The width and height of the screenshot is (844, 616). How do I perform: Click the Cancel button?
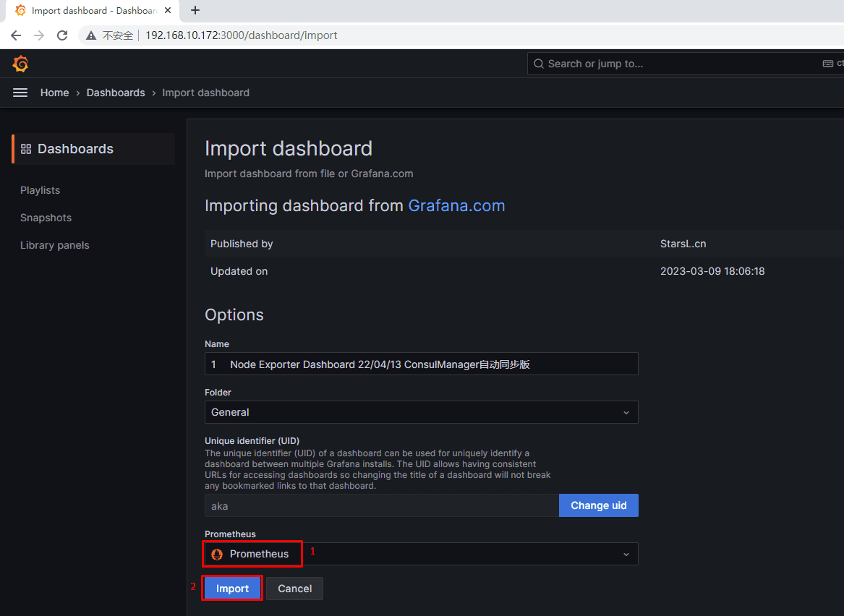(294, 589)
